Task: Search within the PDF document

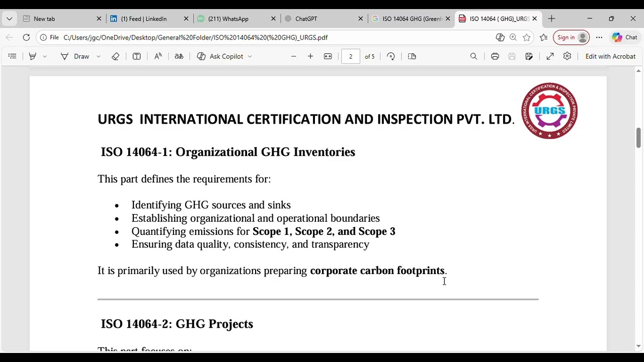Action: coord(473,56)
